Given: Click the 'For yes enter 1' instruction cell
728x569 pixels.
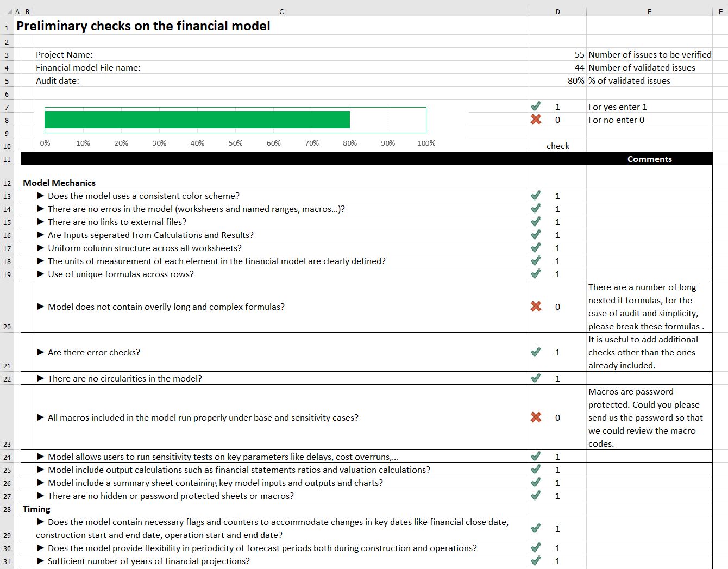Looking at the screenshot, I should (649, 107).
